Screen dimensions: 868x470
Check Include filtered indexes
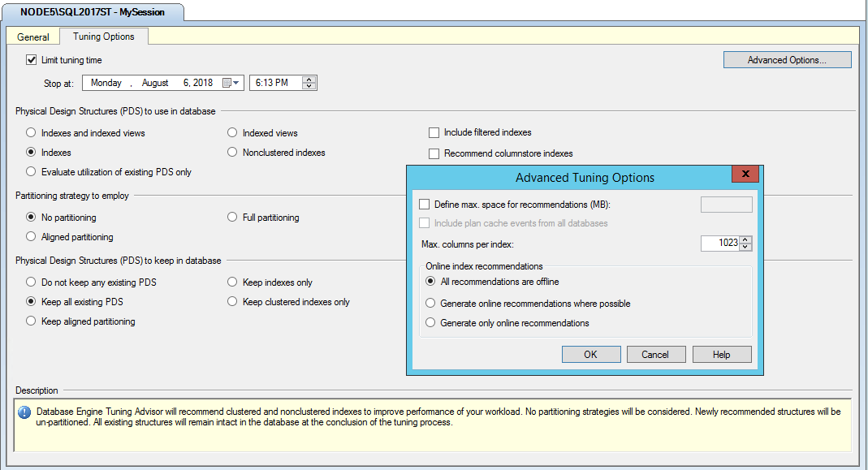click(x=434, y=132)
